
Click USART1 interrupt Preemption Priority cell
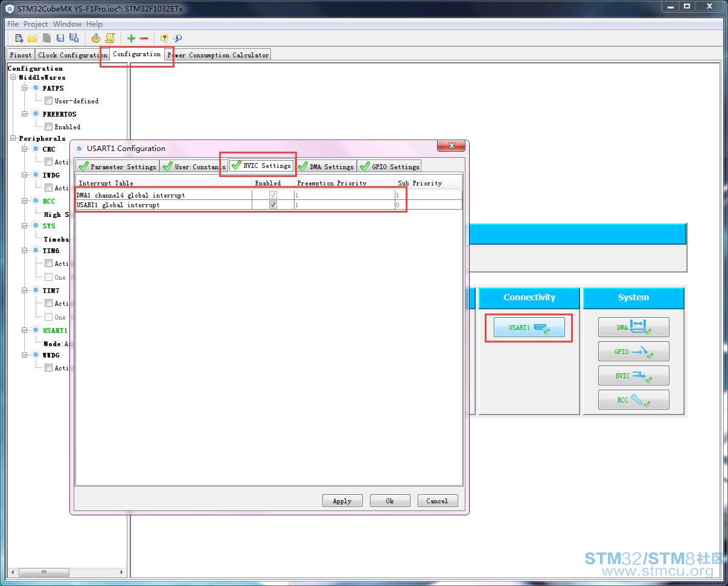point(344,205)
